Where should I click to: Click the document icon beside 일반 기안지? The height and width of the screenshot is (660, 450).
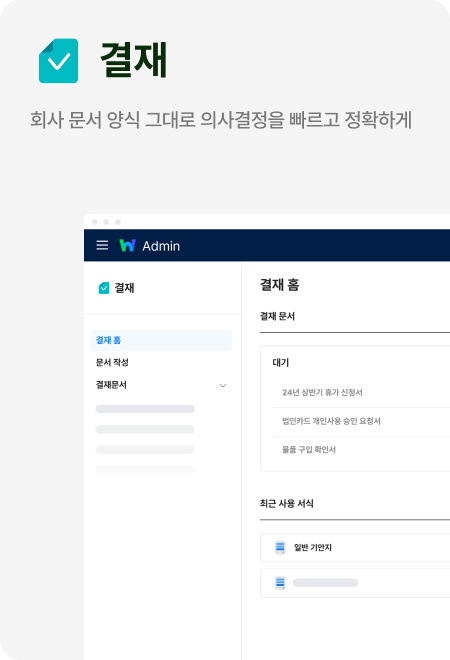pos(280,547)
